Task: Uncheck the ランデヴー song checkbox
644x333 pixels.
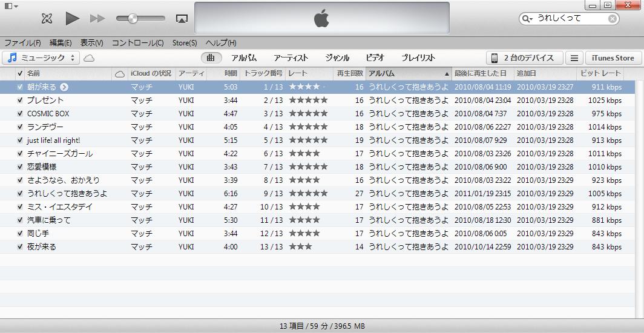Action: [20, 127]
